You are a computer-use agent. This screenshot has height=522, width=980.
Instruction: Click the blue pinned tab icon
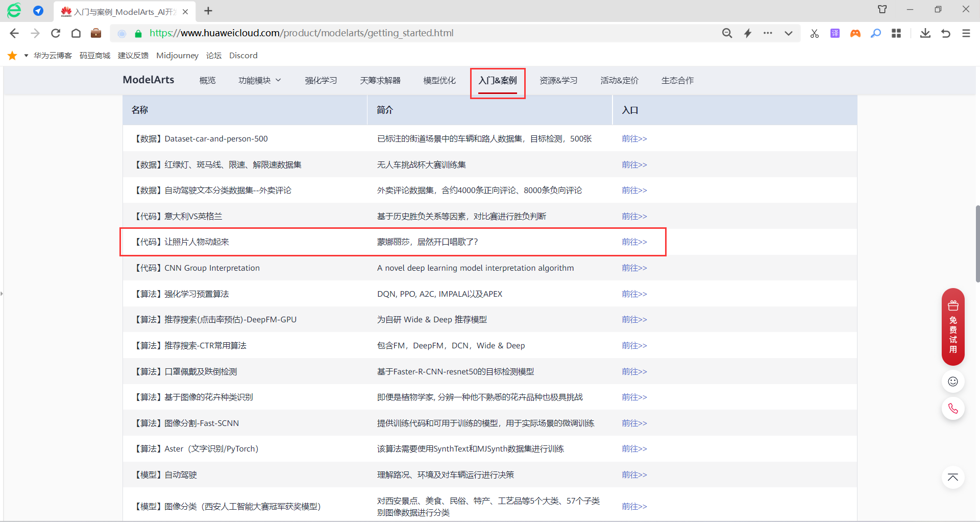tap(38, 11)
